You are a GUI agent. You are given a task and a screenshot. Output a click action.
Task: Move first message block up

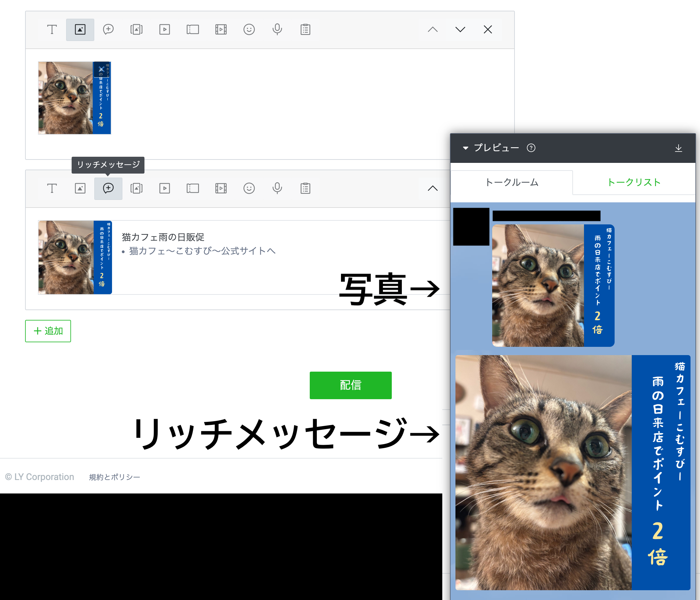tap(433, 30)
